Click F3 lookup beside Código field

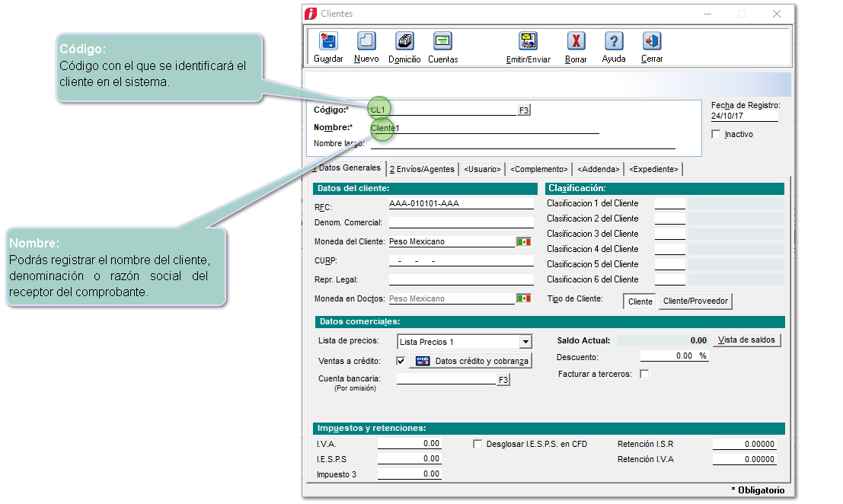[x=524, y=110]
